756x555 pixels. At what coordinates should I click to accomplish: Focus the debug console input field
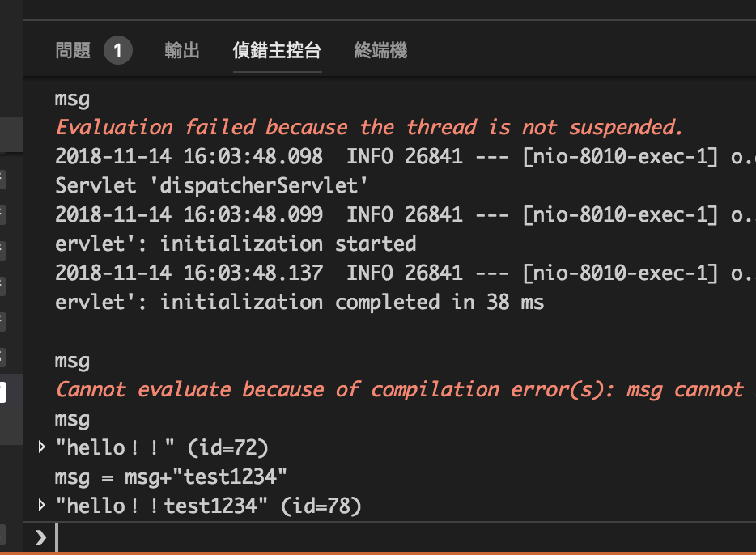405,536
